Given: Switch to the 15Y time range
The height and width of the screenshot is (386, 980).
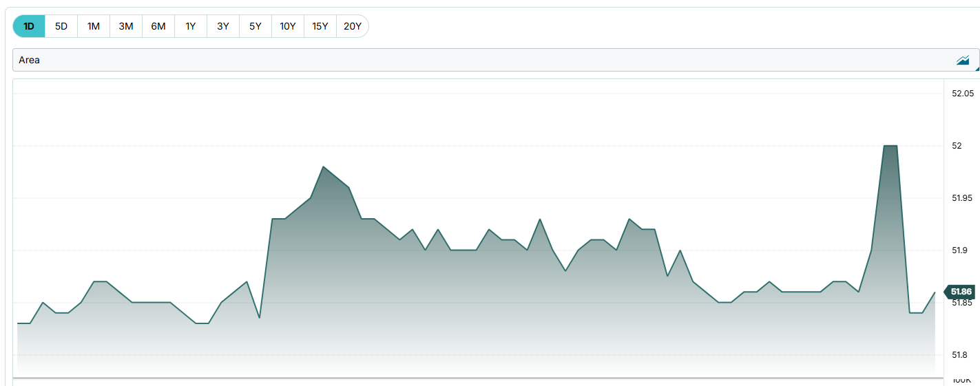Looking at the screenshot, I should point(320,26).
